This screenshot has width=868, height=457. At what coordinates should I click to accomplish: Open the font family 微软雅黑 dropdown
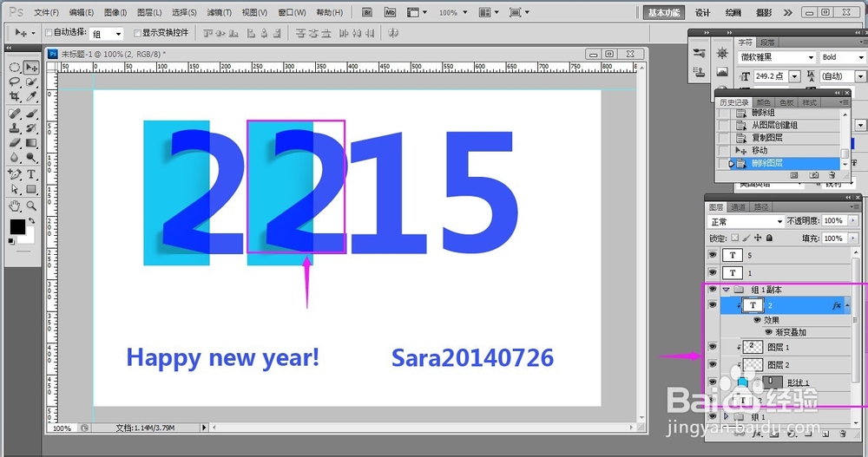click(x=777, y=57)
